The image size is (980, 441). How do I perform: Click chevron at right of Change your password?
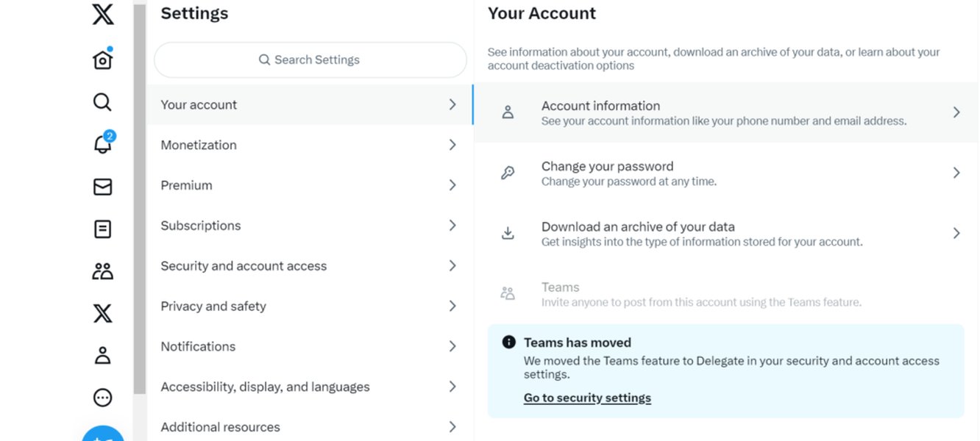point(956,173)
